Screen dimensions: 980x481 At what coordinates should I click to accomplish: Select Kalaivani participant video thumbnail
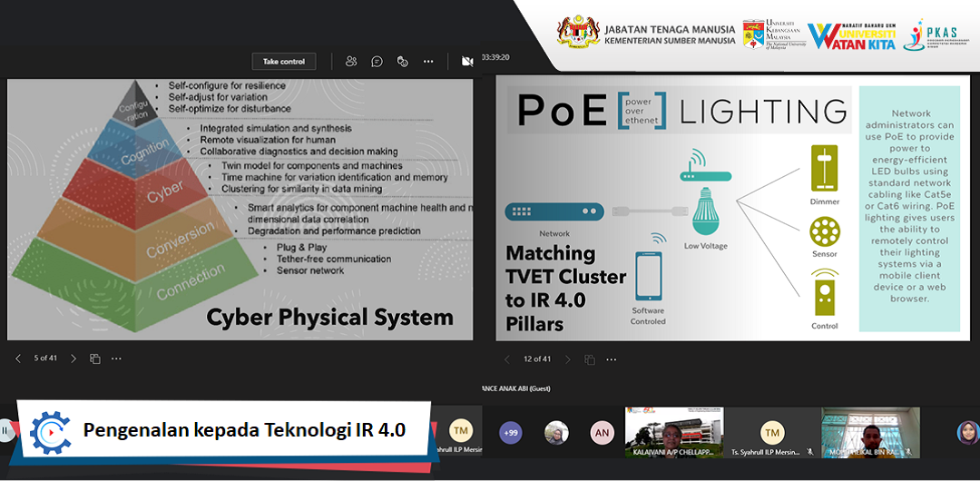click(673, 432)
